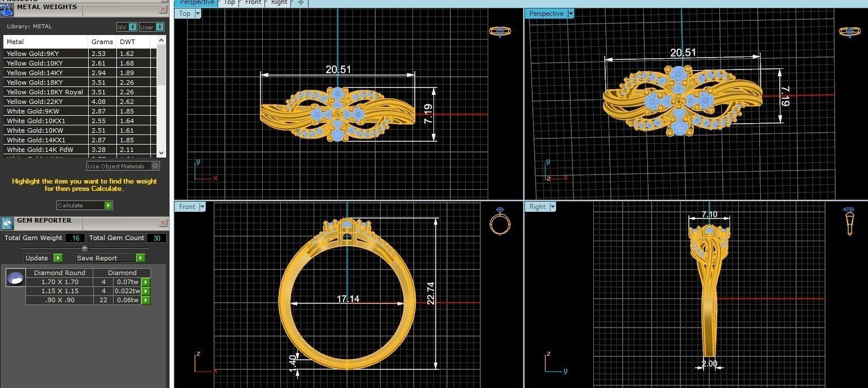The height and width of the screenshot is (388, 868).
Task: Click green arrow beside Update
Action: pyautogui.click(x=58, y=258)
